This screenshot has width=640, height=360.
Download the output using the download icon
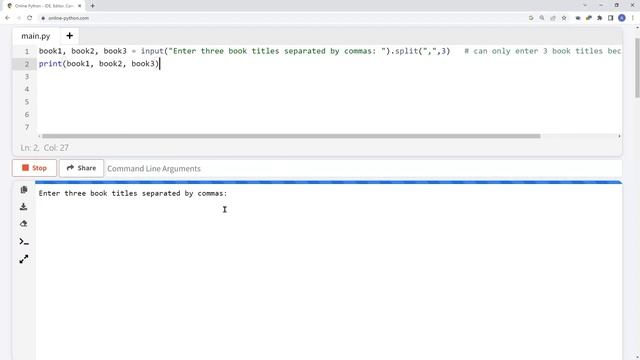(x=24, y=207)
